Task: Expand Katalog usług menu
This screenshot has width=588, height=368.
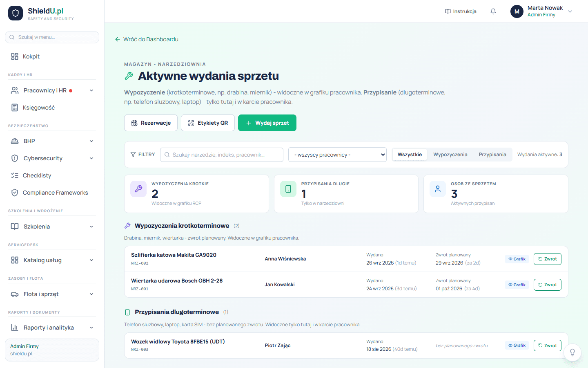Action: coord(52,260)
